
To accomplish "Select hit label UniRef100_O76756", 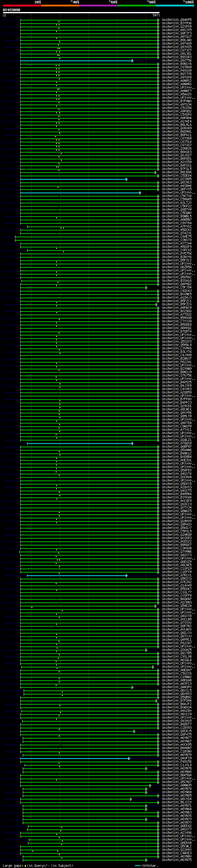I will tap(177, 376).
